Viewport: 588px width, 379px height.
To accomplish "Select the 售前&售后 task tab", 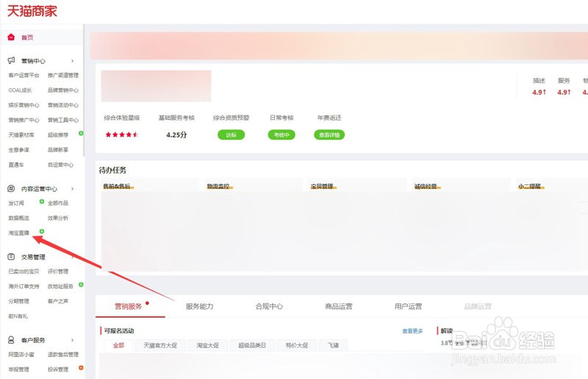I will point(117,187).
